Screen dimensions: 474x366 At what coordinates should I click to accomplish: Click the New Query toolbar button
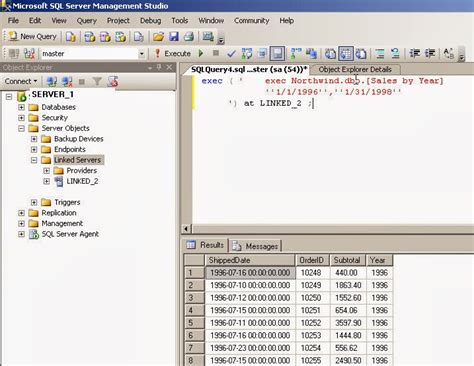pos(33,36)
